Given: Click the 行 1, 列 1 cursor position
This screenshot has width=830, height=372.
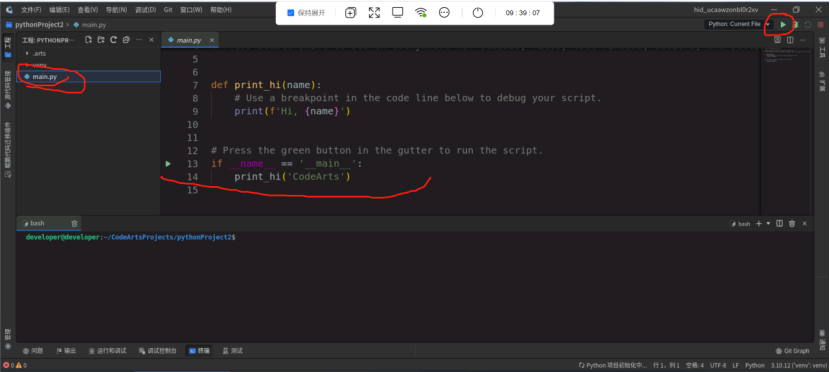Looking at the screenshot, I should coord(666,365).
